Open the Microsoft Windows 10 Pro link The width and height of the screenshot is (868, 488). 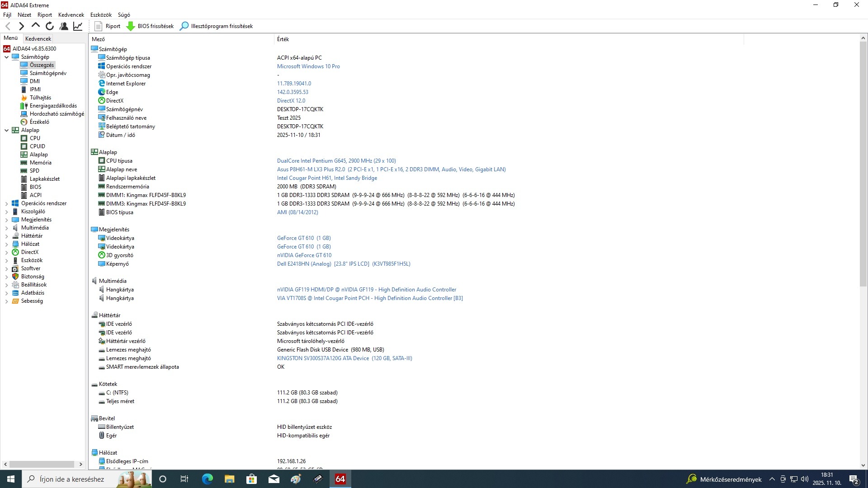click(308, 66)
